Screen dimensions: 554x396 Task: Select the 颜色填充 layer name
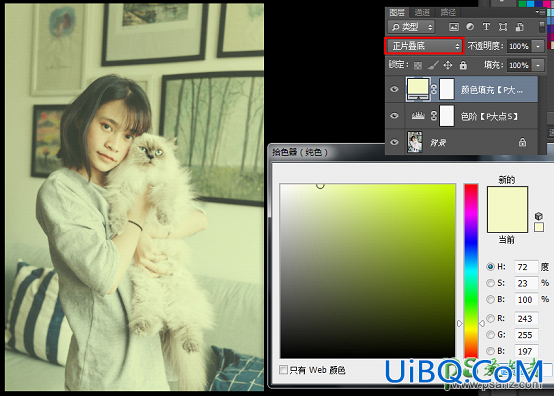491,90
